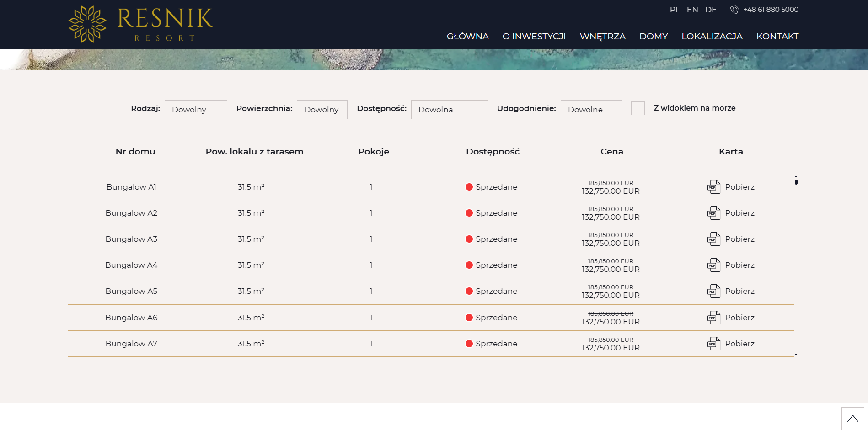Click the Karta column header
The height and width of the screenshot is (435, 868).
click(731, 152)
